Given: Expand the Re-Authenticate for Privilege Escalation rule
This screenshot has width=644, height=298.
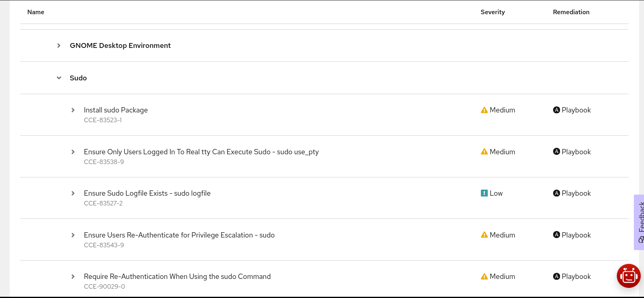Looking at the screenshot, I should coord(73,235).
